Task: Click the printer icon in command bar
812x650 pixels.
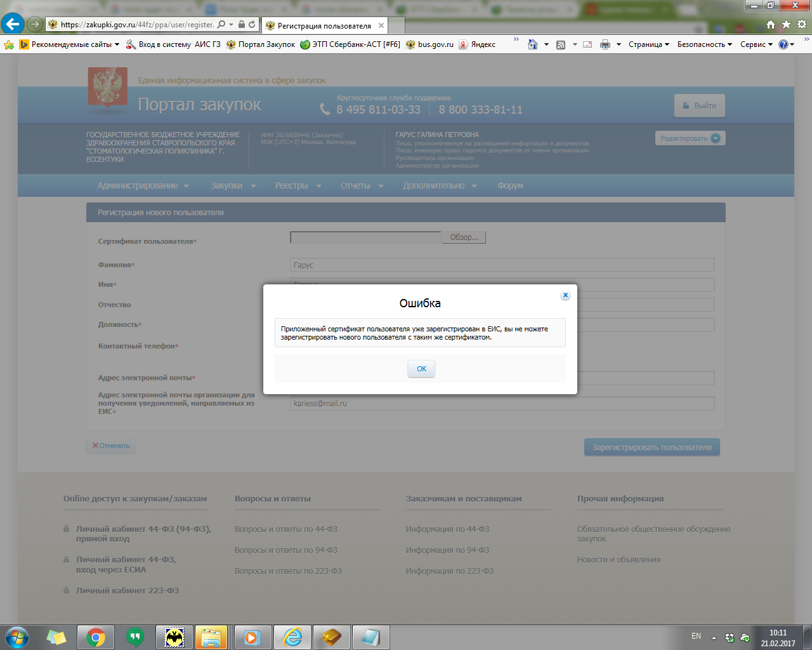Action: coord(605,44)
